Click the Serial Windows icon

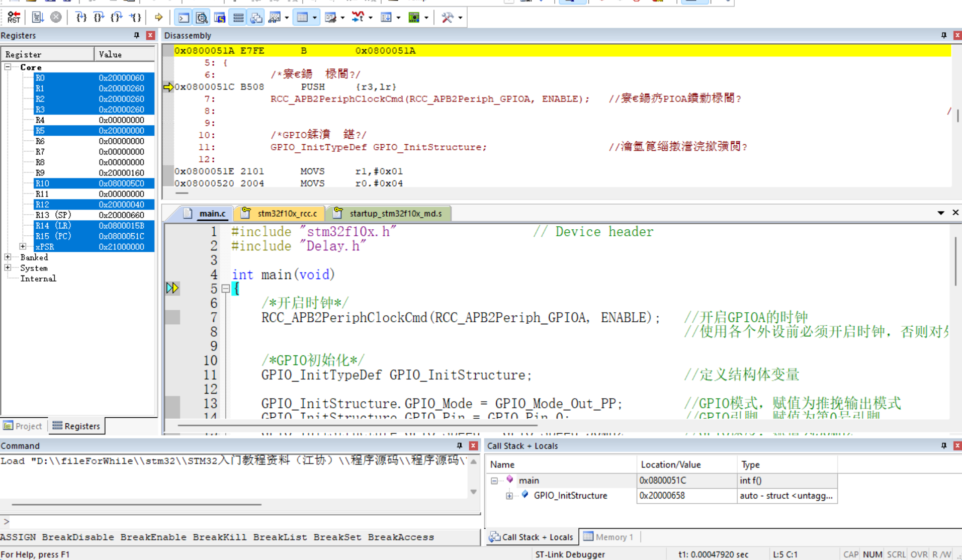pyautogui.click(x=330, y=18)
